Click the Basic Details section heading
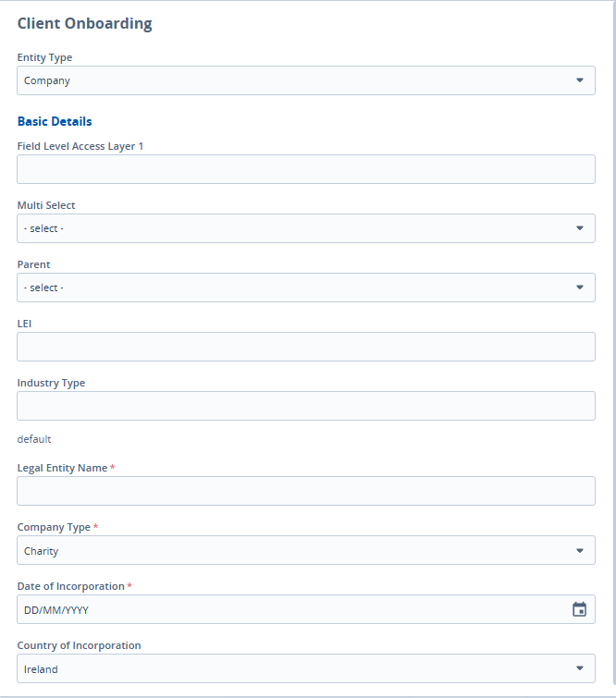The width and height of the screenshot is (616, 698). pos(55,121)
